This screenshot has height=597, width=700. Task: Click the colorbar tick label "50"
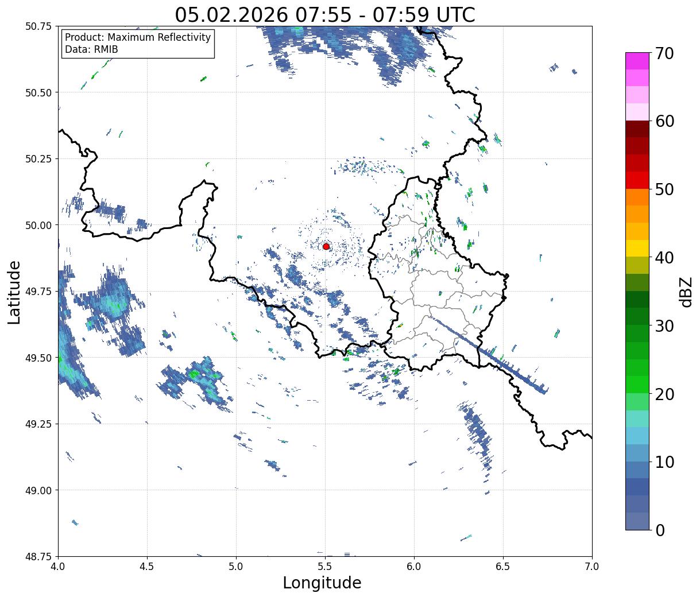[664, 189]
